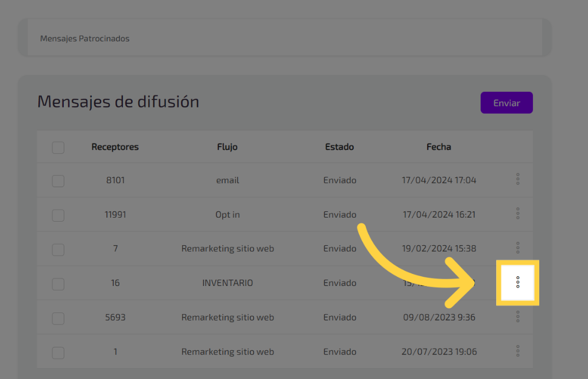Check the box for the email row
The height and width of the screenshot is (379, 588).
58,181
